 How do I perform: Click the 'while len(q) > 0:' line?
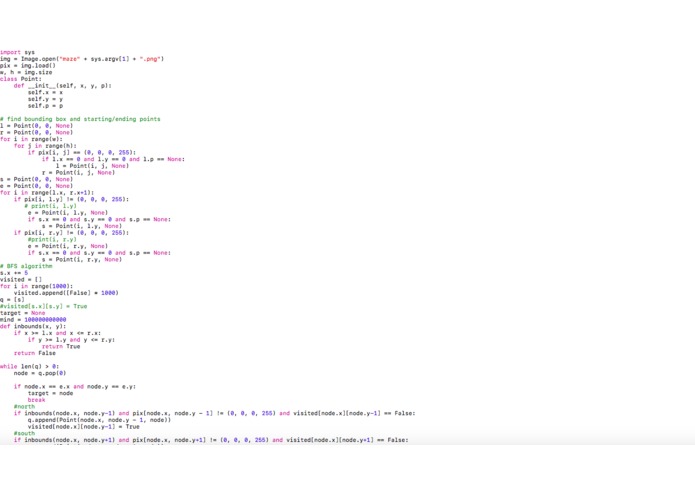[x=30, y=366]
